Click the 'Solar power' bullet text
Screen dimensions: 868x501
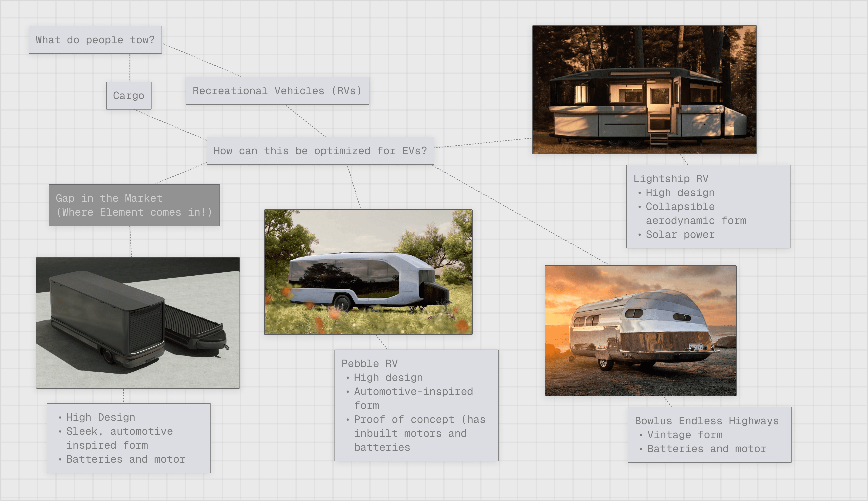[680, 235]
